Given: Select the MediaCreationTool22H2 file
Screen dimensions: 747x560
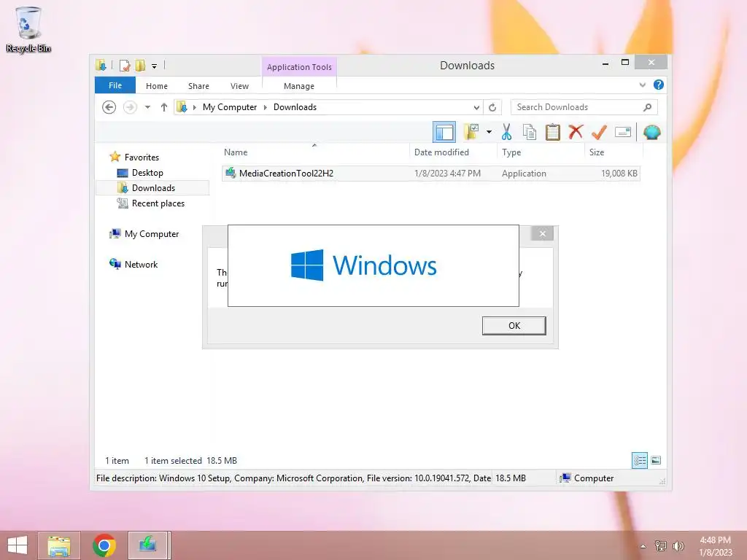Looking at the screenshot, I should tap(430, 174).
